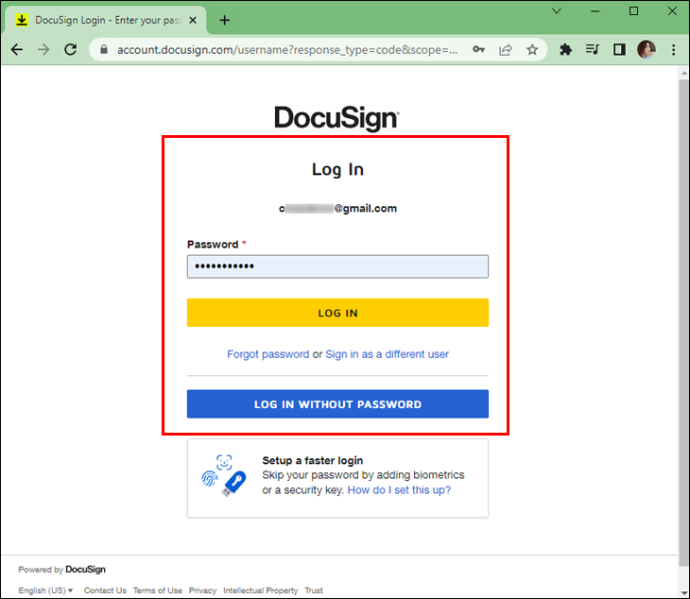This screenshot has height=599, width=690.
Task: Open How do I set this up link
Action: tap(399, 490)
